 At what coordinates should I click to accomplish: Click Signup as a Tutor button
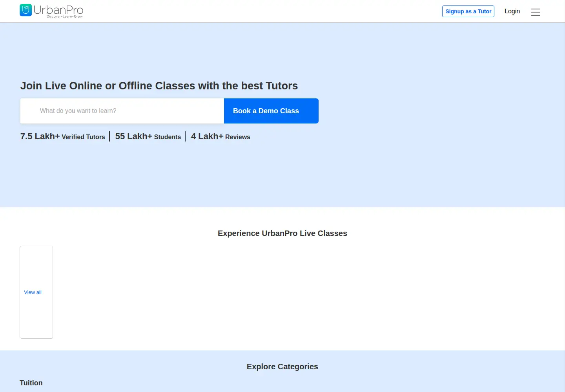[x=468, y=11]
